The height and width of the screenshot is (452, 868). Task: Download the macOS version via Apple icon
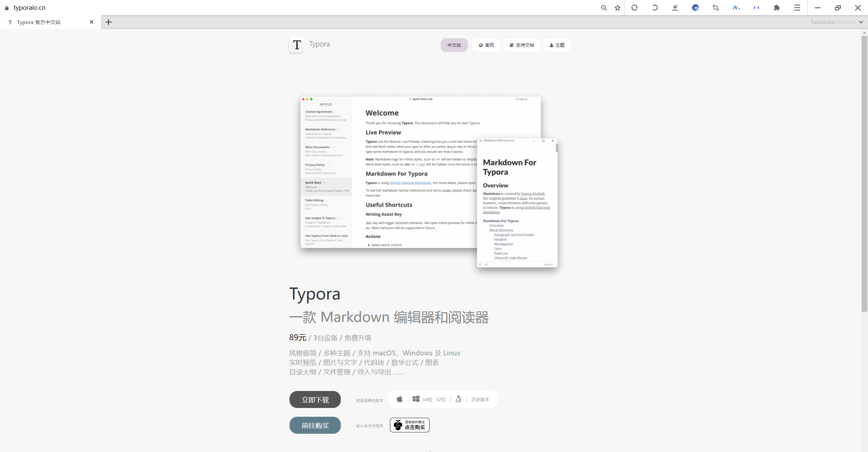pyautogui.click(x=400, y=399)
